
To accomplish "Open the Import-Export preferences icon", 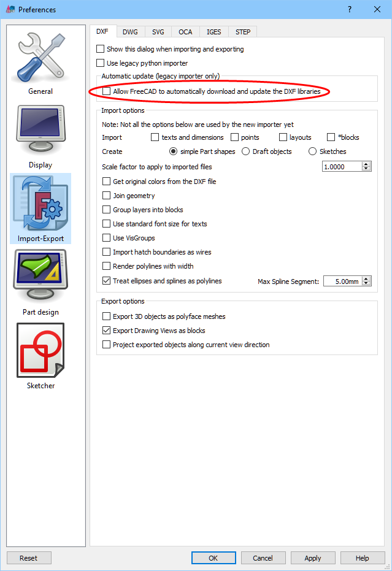I will pos(40,209).
